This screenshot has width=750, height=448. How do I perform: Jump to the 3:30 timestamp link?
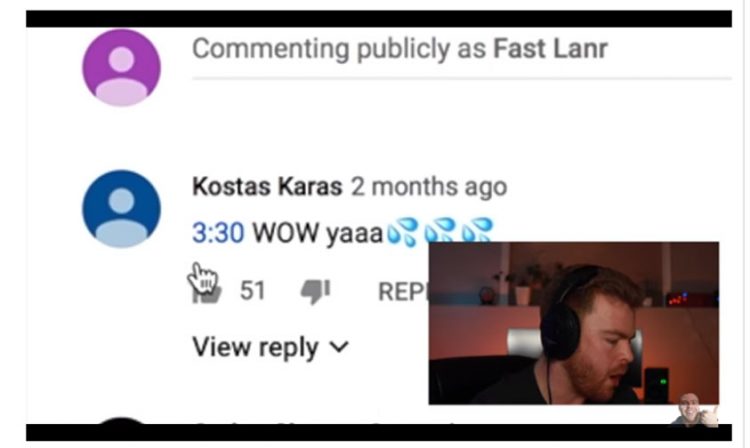click(218, 233)
